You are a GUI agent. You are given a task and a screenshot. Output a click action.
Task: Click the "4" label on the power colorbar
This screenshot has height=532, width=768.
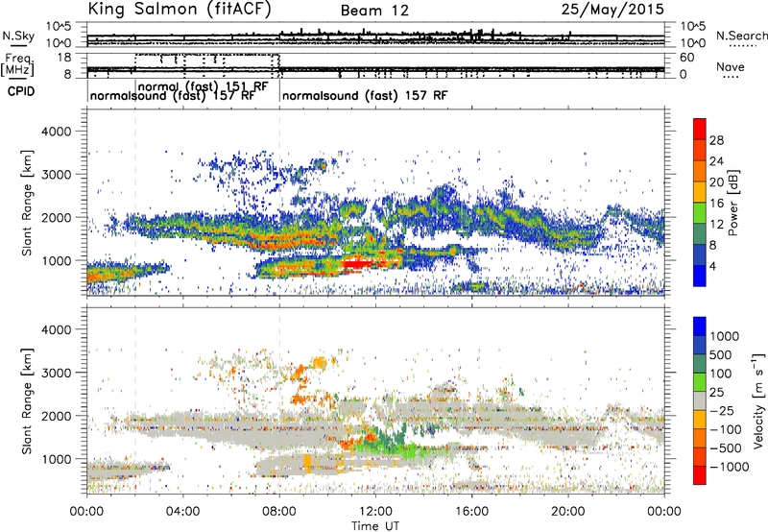[712, 266]
